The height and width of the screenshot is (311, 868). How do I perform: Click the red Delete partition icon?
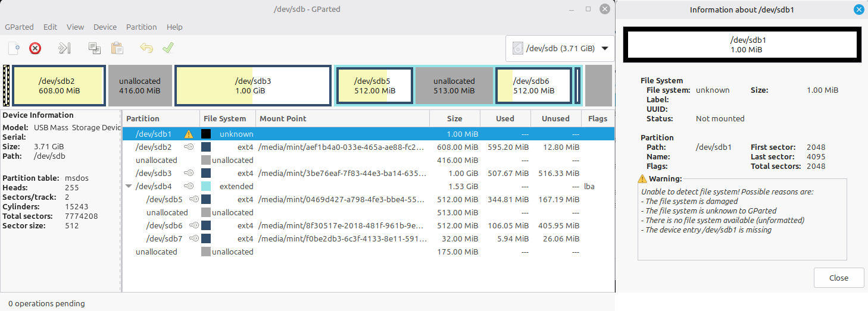(x=35, y=48)
